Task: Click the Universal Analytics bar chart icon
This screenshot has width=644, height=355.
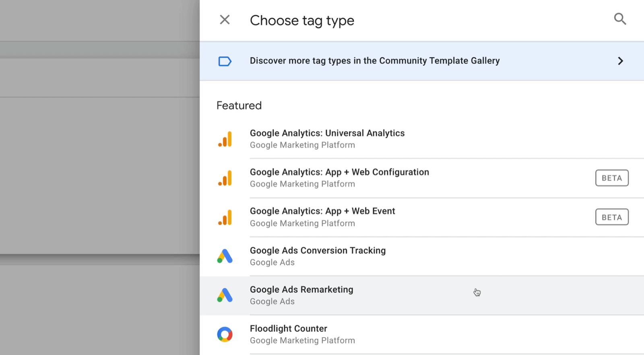Action: 225,139
